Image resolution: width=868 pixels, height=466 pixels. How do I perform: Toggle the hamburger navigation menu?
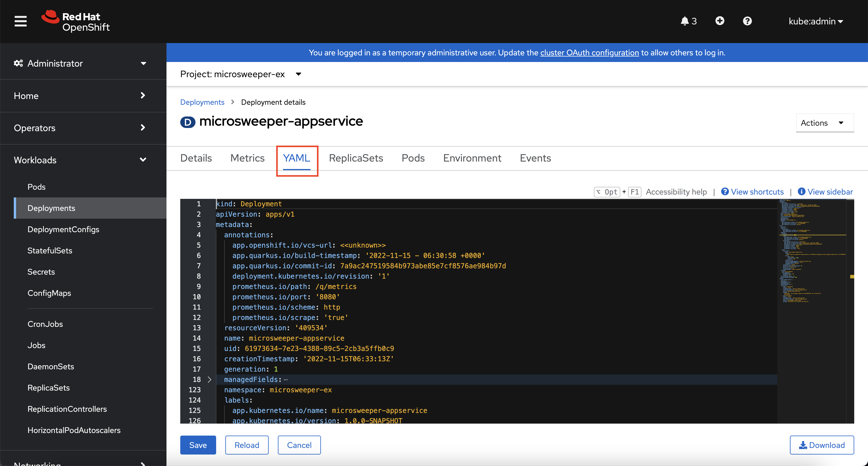click(21, 21)
